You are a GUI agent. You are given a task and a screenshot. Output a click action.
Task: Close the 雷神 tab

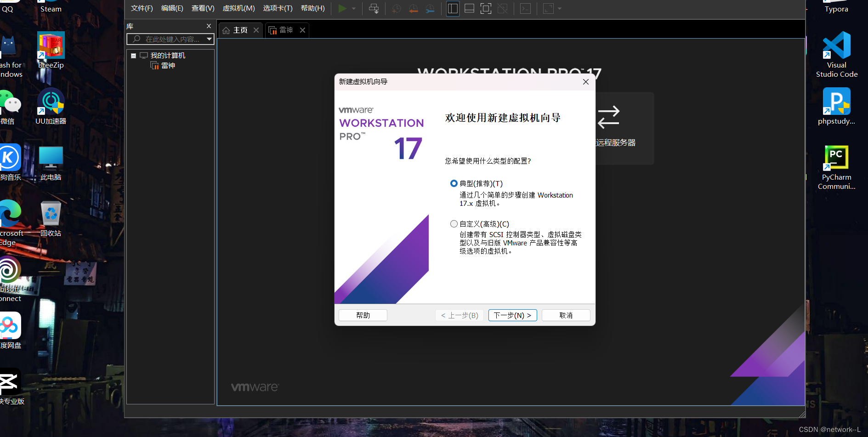click(x=302, y=30)
